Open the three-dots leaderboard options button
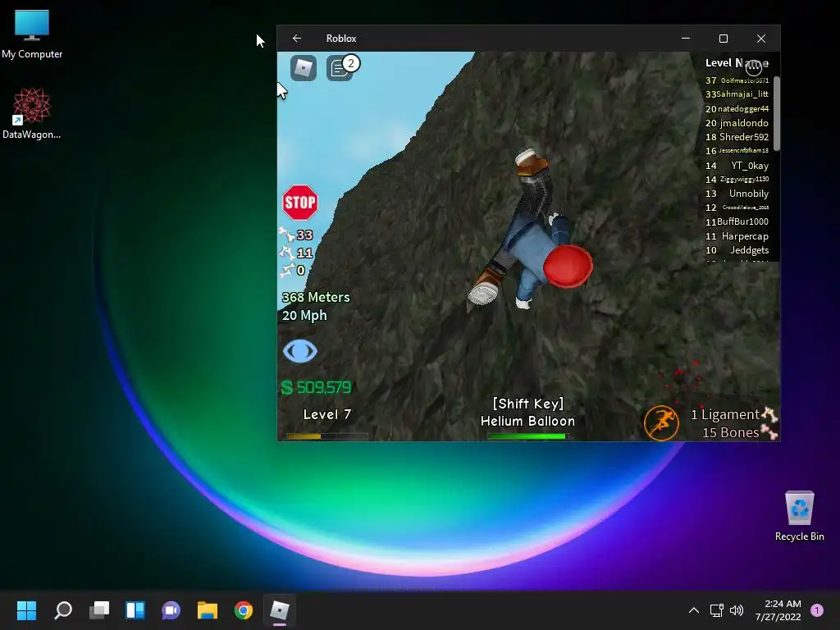 click(x=753, y=67)
